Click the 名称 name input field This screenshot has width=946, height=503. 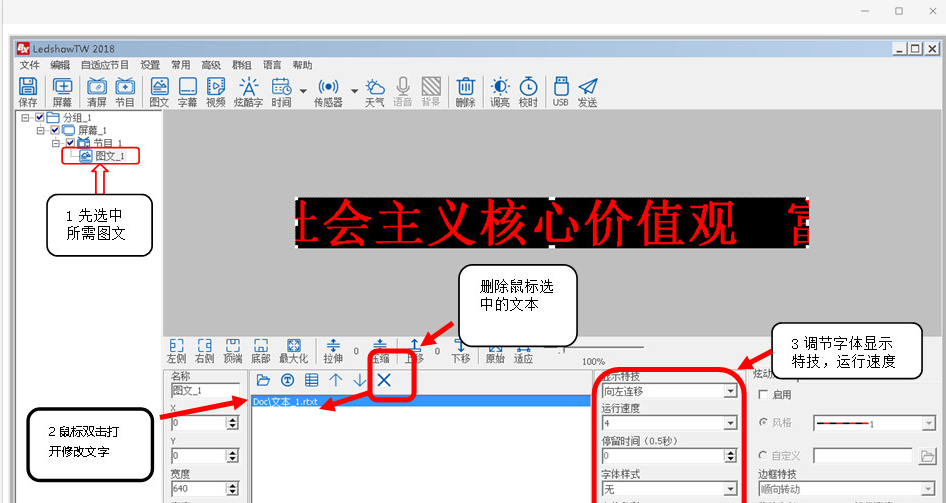(x=205, y=391)
